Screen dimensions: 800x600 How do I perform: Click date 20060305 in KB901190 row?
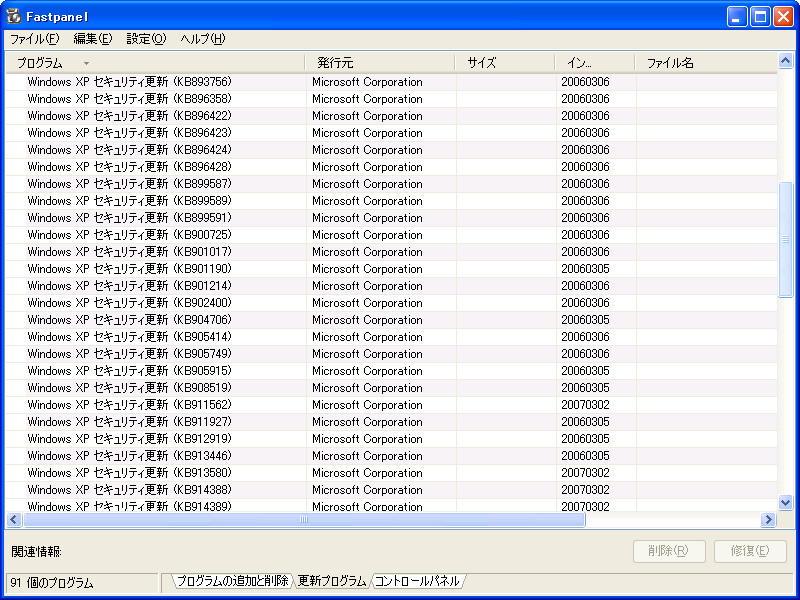[x=585, y=269]
